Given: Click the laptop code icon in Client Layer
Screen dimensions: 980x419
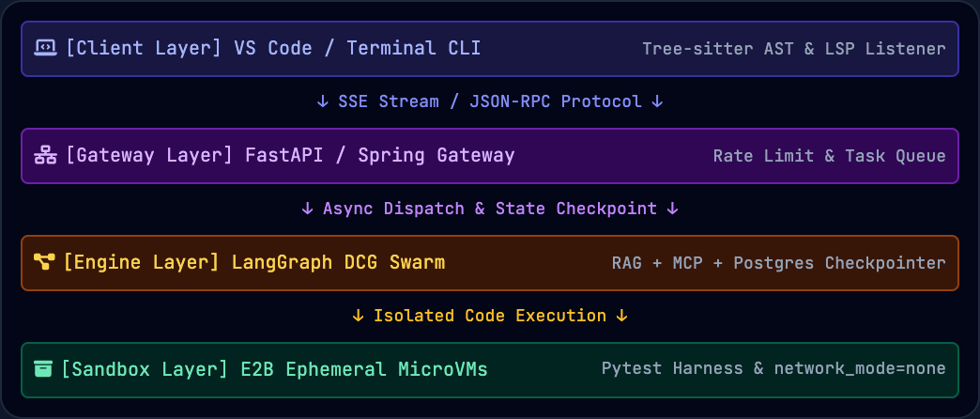Looking at the screenshot, I should click(46, 48).
